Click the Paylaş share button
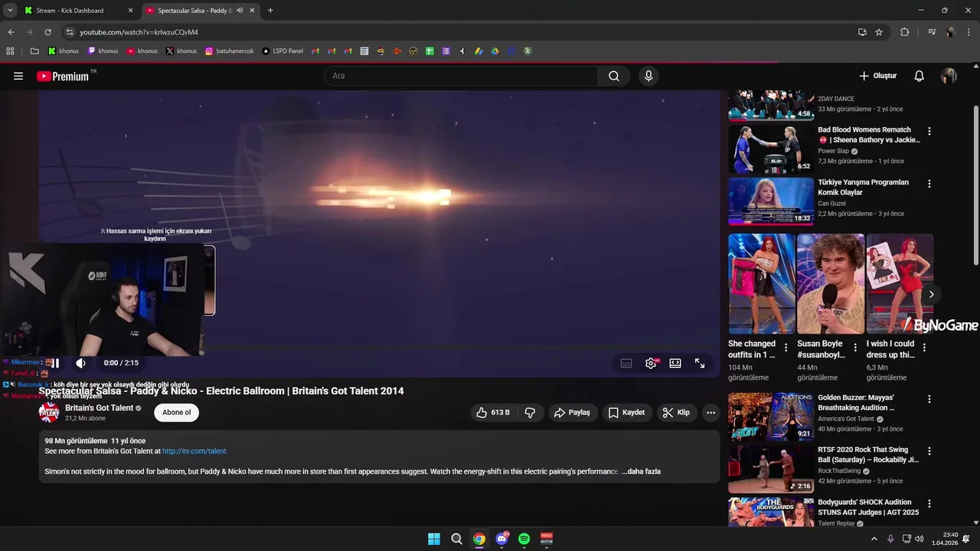The image size is (980, 551). click(573, 412)
